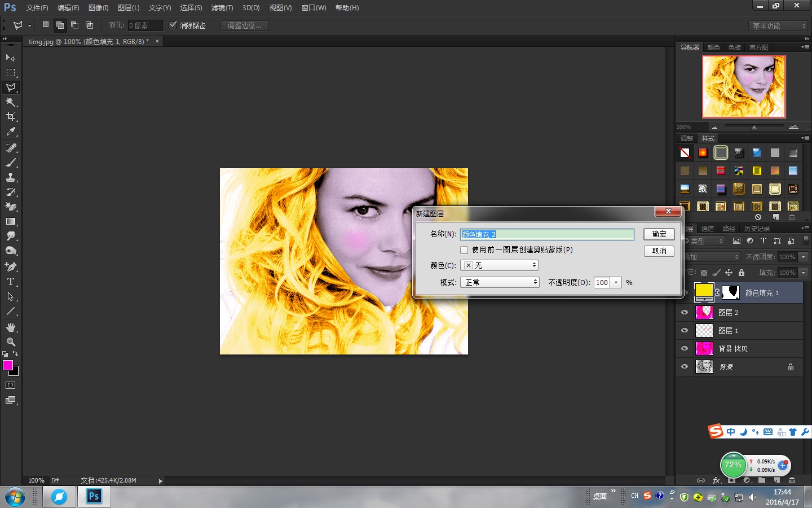812x508 pixels.
Task: Open the 滤镜 menu
Action: coord(222,7)
